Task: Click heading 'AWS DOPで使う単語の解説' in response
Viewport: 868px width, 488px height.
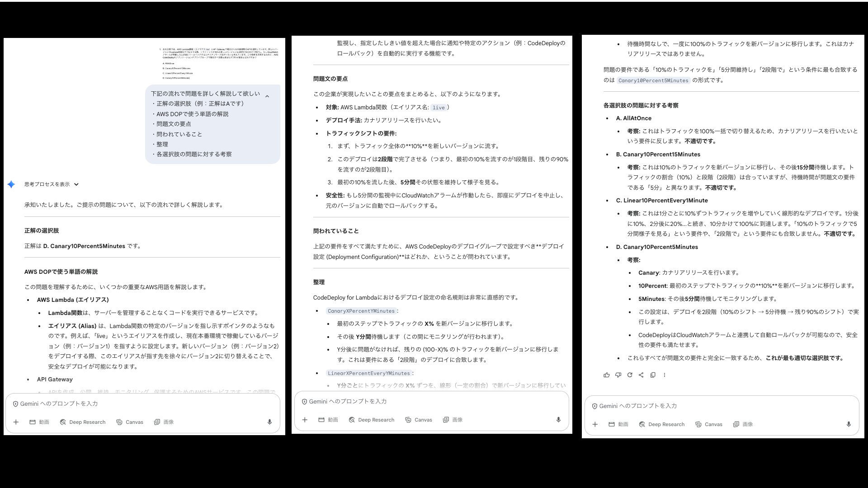Action: [x=61, y=272]
